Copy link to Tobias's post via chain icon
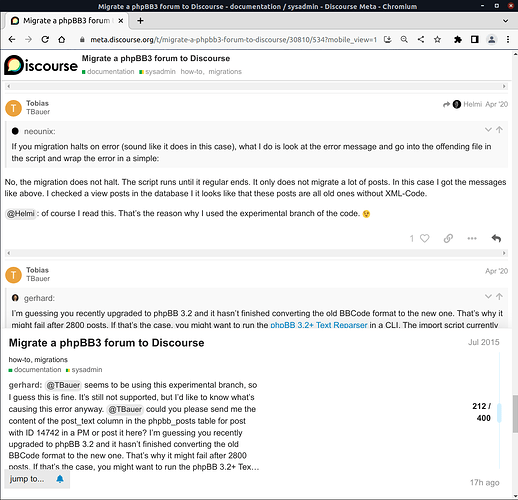 point(448,238)
